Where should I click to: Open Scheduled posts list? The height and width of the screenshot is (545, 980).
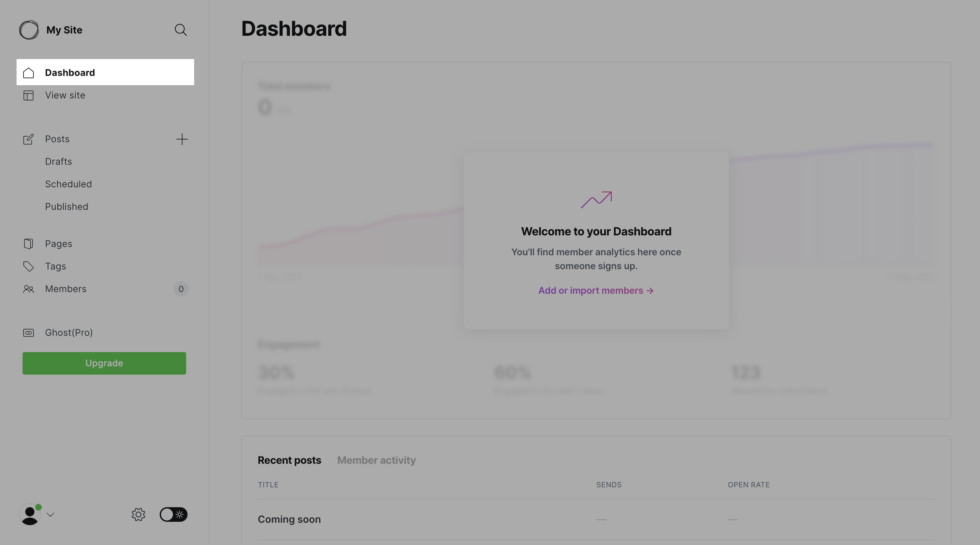[69, 184]
